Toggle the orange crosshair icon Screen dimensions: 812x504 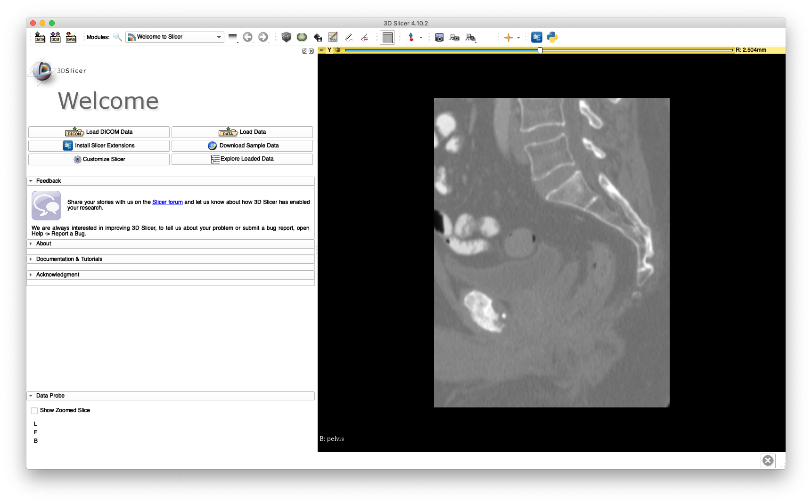tap(508, 37)
